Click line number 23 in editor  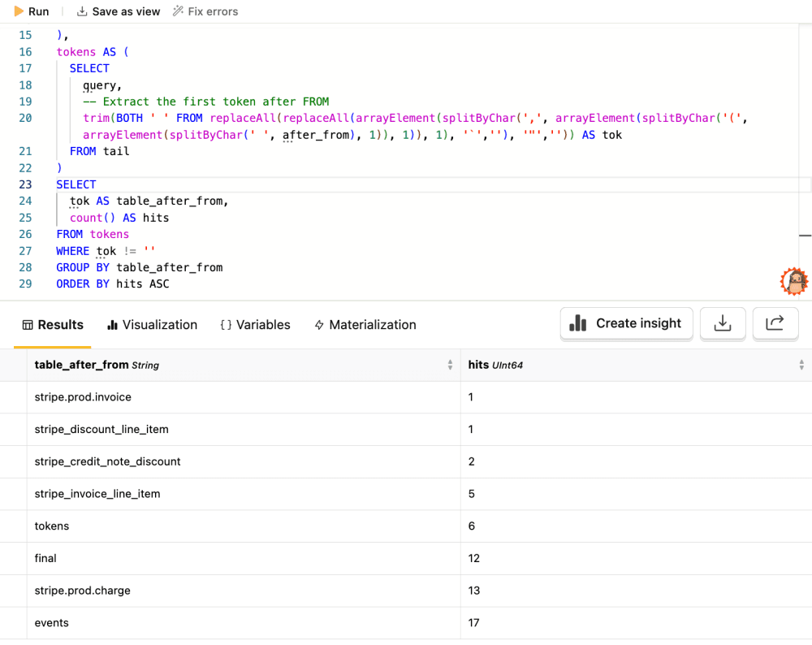(x=25, y=184)
